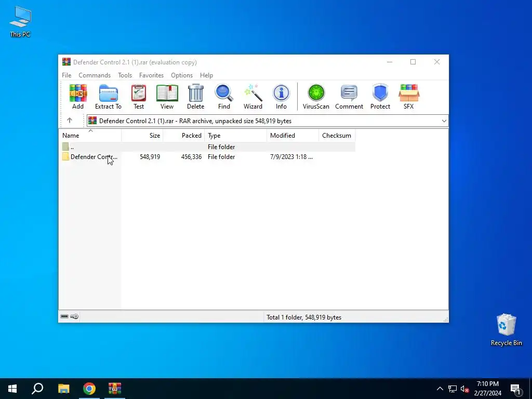Open the Find magnifier tool
Image resolution: width=532 pixels, height=399 pixels.
click(x=224, y=97)
